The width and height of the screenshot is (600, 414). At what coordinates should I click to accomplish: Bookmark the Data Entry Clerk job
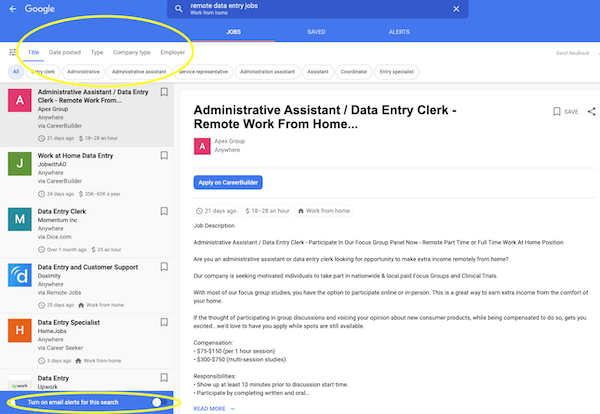click(164, 211)
